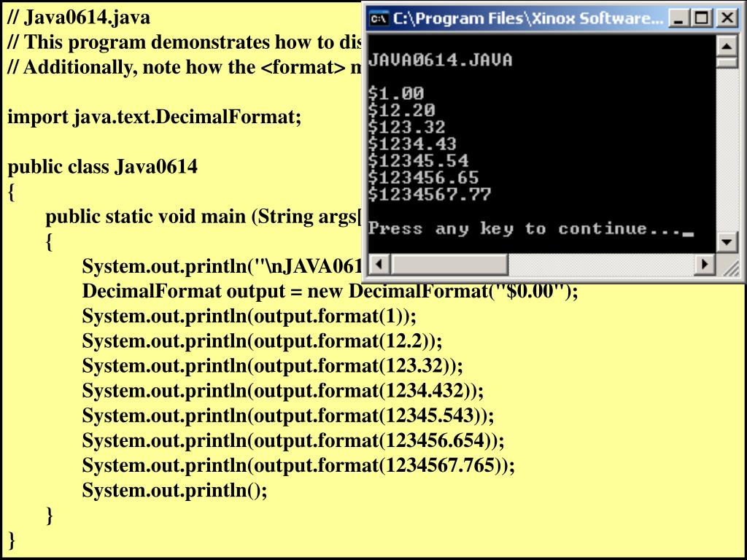Click the horizontal scrollbar right arrow
This screenshot has height=560, width=747.
(705, 264)
